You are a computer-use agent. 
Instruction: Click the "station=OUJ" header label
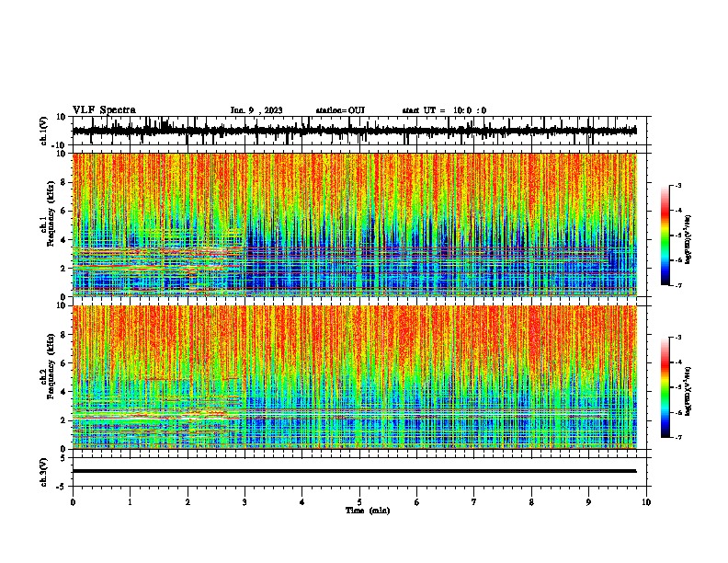click(x=340, y=110)
